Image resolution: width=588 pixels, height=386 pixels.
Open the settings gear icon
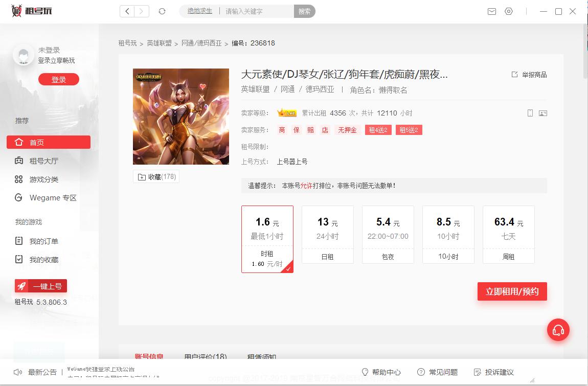click(509, 11)
